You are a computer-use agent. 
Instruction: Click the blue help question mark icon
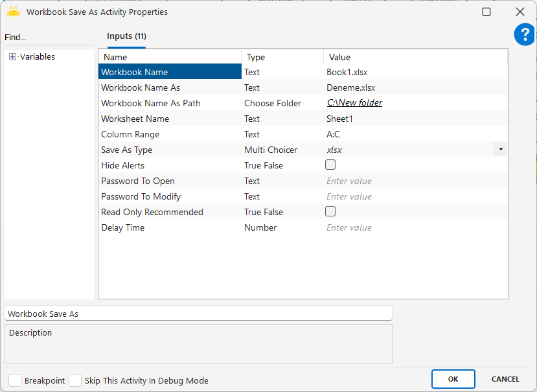coord(524,34)
